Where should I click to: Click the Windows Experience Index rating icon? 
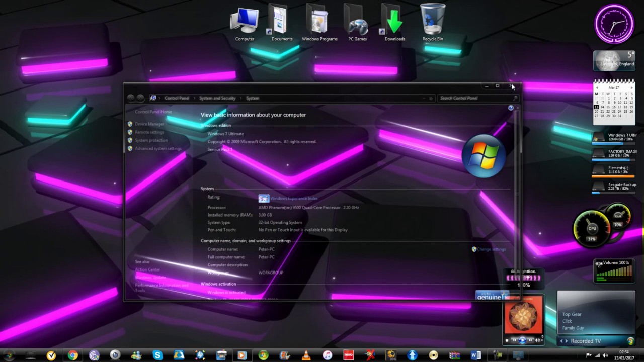(x=264, y=198)
